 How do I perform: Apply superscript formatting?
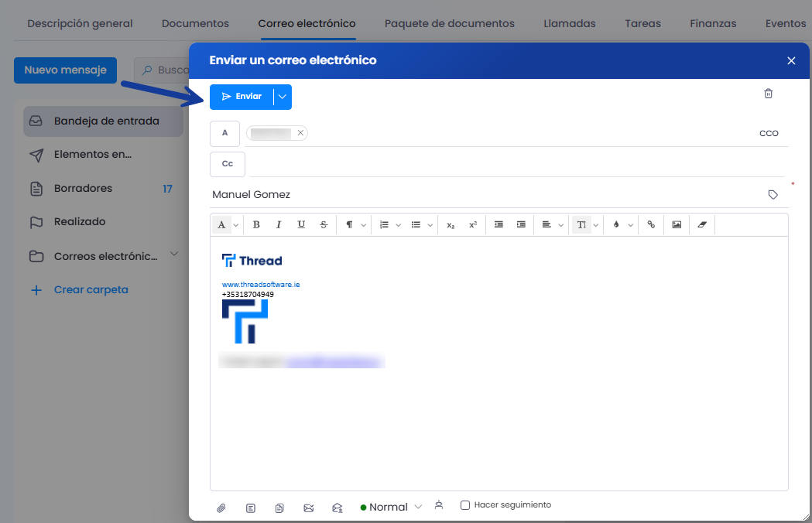pyautogui.click(x=473, y=224)
